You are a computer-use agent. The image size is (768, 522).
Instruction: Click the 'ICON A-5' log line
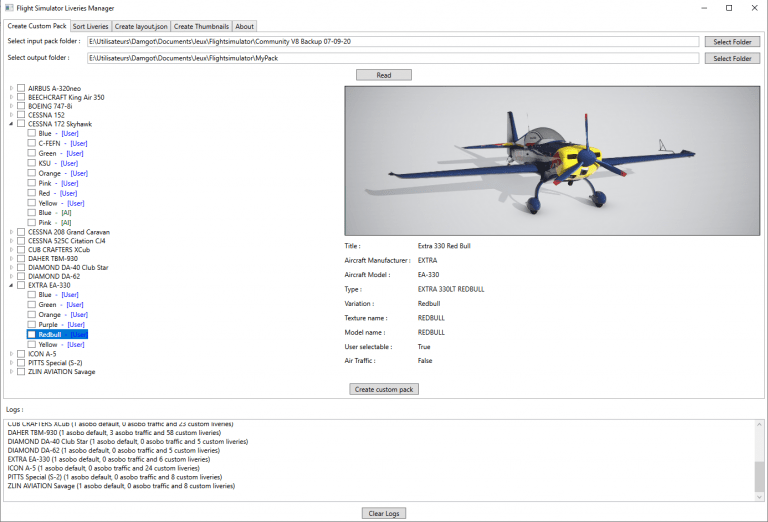[104, 468]
